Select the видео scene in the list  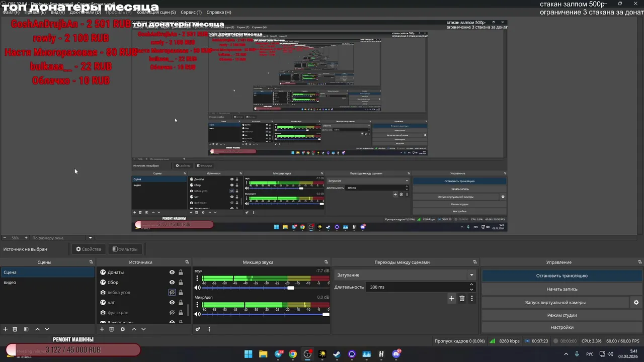tap(47, 283)
